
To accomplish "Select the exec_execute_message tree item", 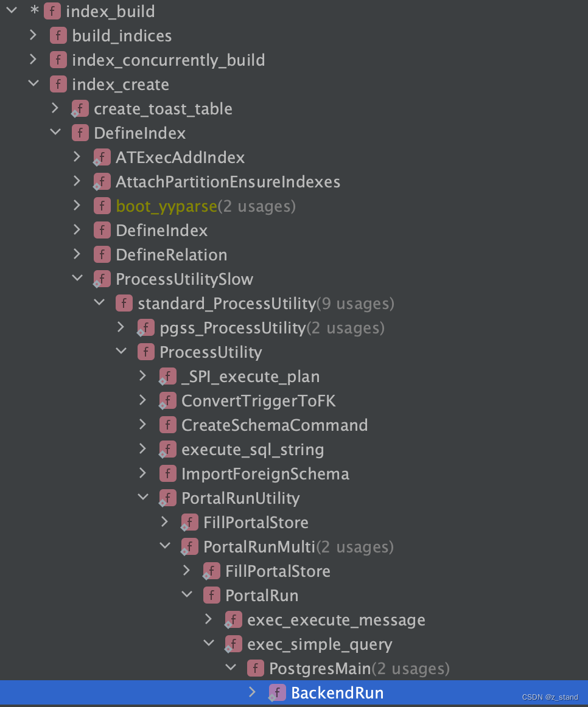I will point(337,619).
